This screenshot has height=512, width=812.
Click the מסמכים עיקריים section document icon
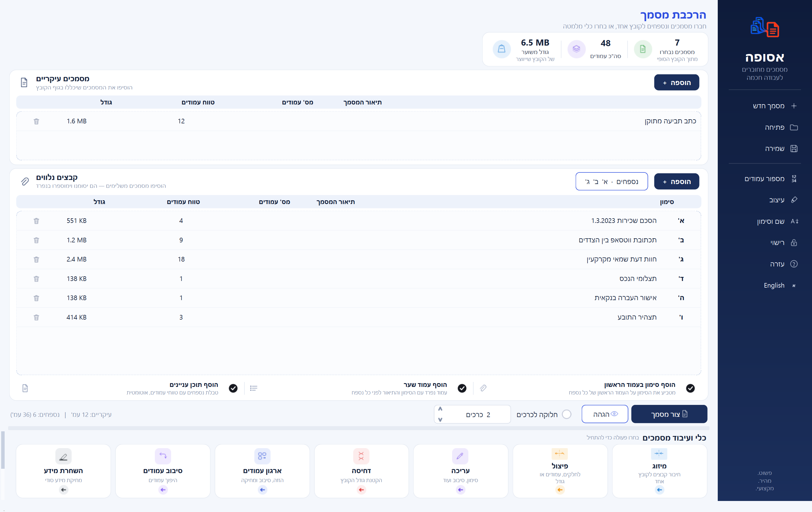pyautogui.click(x=24, y=82)
